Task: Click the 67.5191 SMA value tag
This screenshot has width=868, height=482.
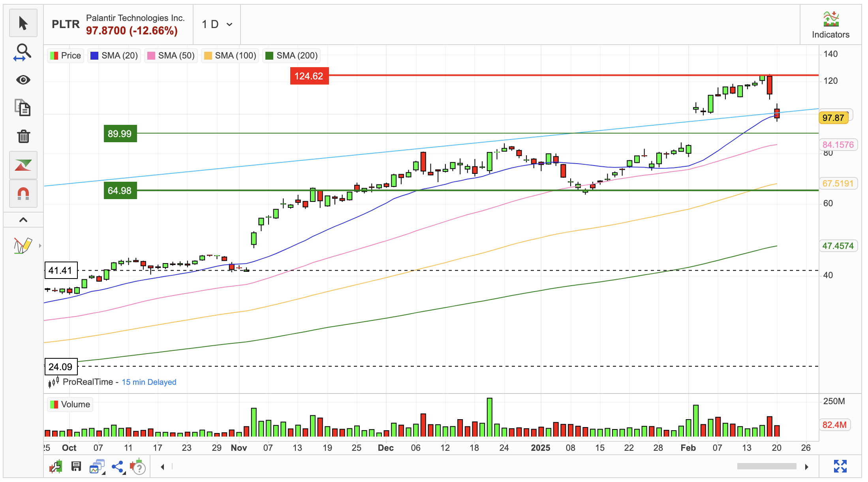Action: point(838,183)
